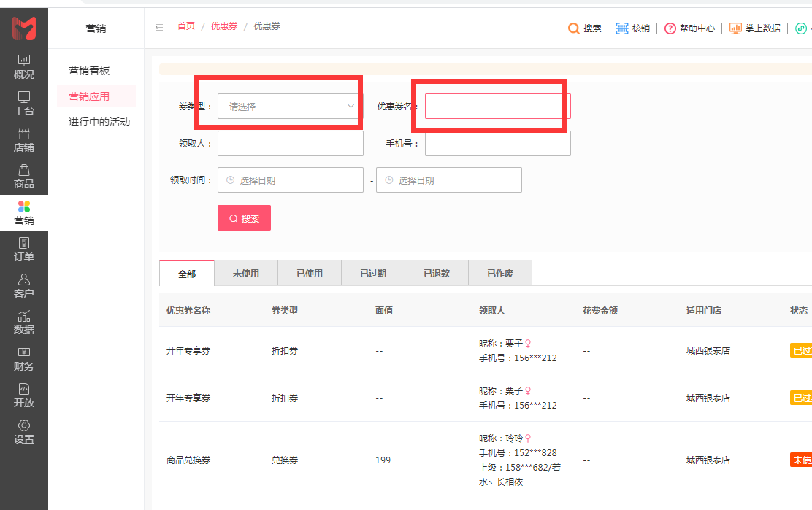
Task: Open the 券类型 请选择 dropdown
Action: (289, 106)
